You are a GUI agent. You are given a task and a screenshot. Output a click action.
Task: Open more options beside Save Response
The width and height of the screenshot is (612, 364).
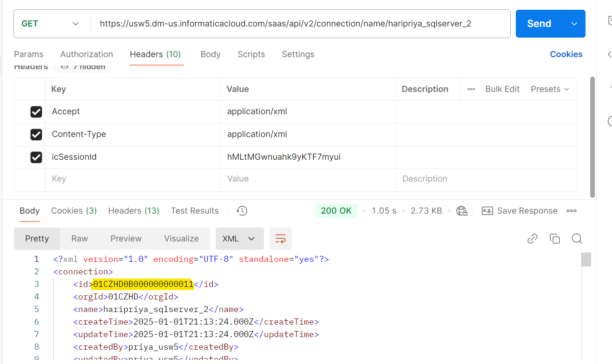pos(572,211)
